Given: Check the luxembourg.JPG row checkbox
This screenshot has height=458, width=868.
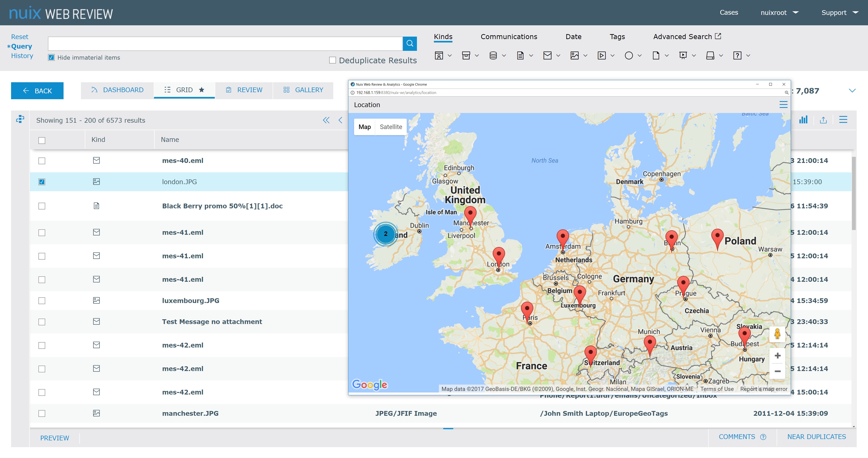Looking at the screenshot, I should [x=42, y=301].
